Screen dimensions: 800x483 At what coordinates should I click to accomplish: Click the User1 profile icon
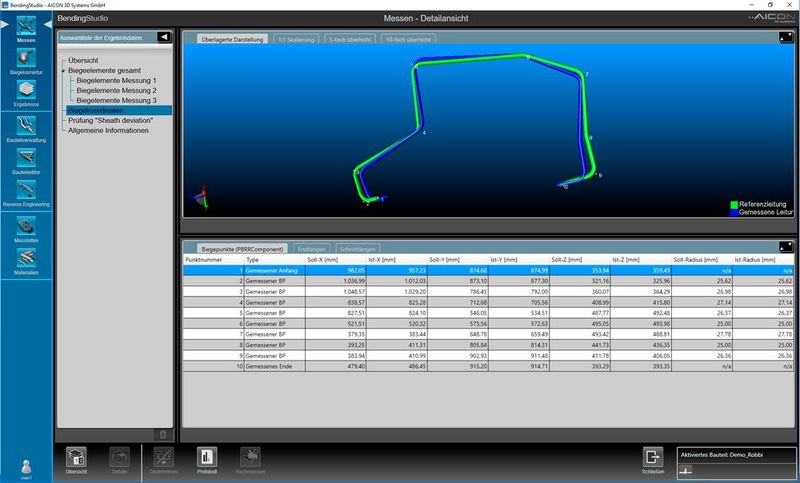(x=26, y=466)
